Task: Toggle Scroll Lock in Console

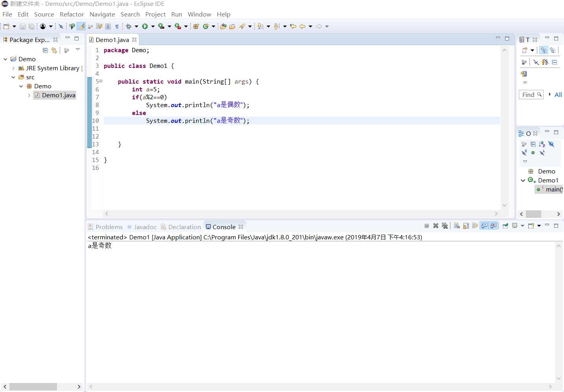Action: tap(466, 226)
